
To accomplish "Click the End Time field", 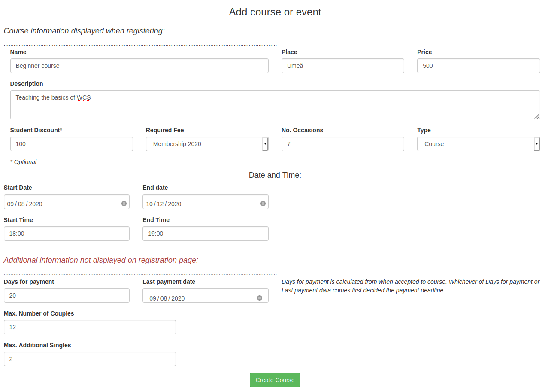I will 205,234.
